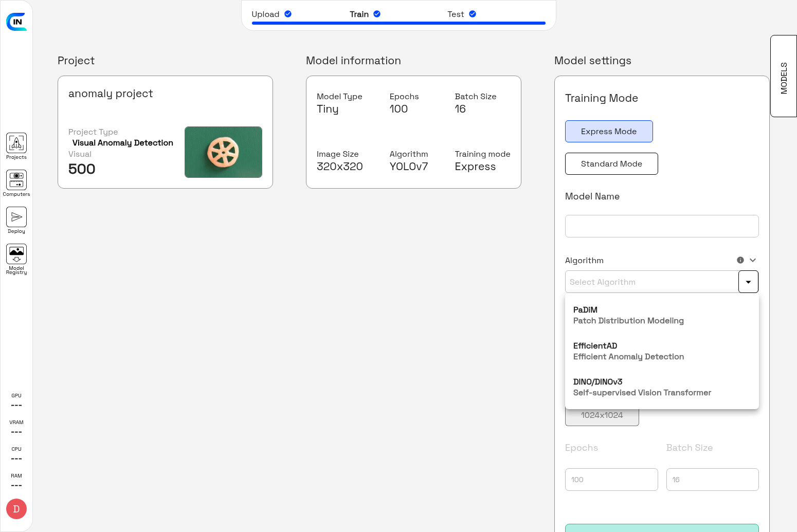Click the Algorithm info icon
This screenshot has height=532, width=797.
click(740, 260)
